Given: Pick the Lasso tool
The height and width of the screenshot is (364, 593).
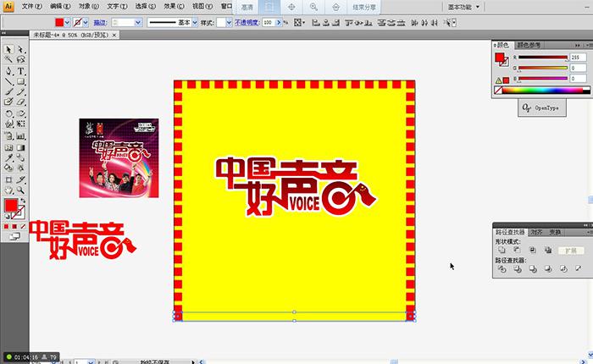Looking at the screenshot, I should tap(21, 60).
